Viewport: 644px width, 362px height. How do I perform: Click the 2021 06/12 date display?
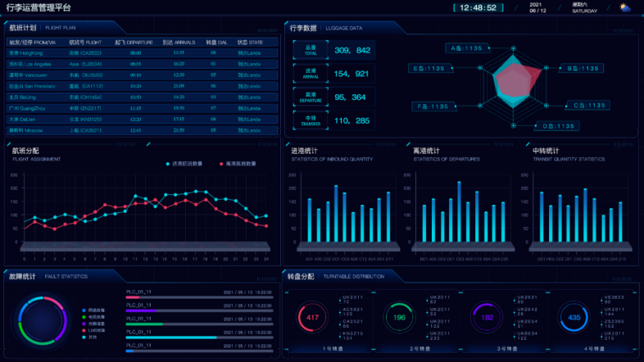point(537,8)
